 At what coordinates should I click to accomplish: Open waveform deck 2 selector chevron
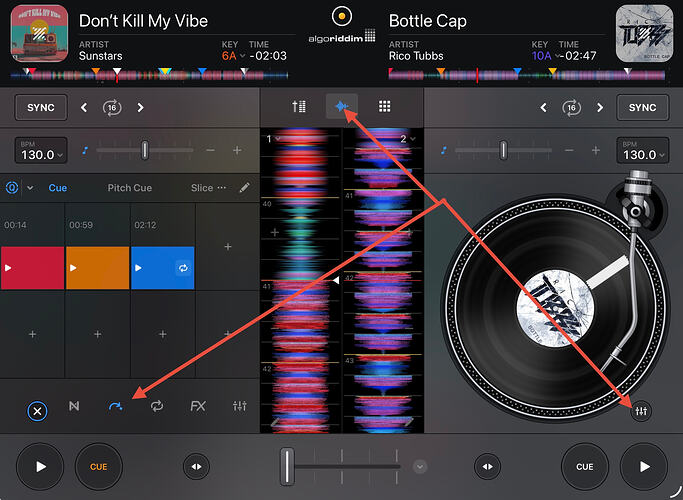tap(413, 139)
